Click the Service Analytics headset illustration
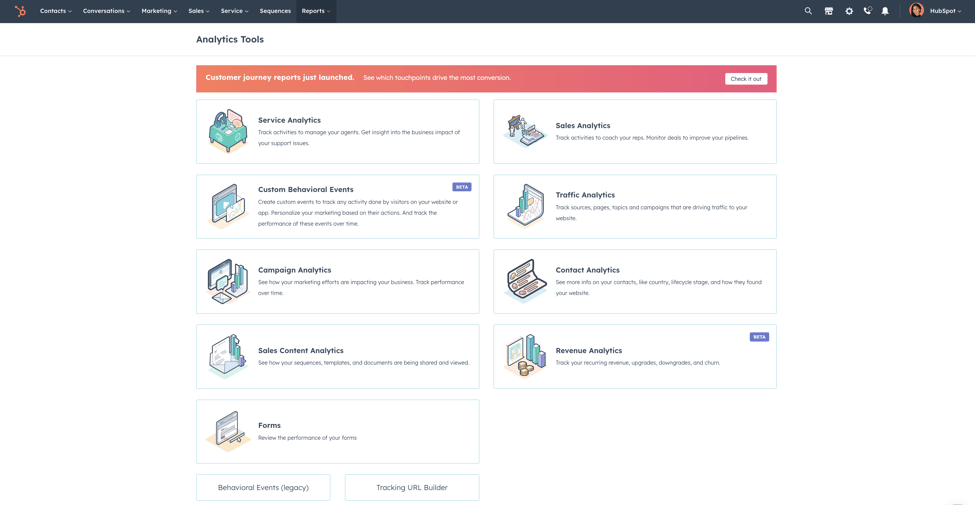Image resolution: width=975 pixels, height=505 pixels. [x=228, y=131]
